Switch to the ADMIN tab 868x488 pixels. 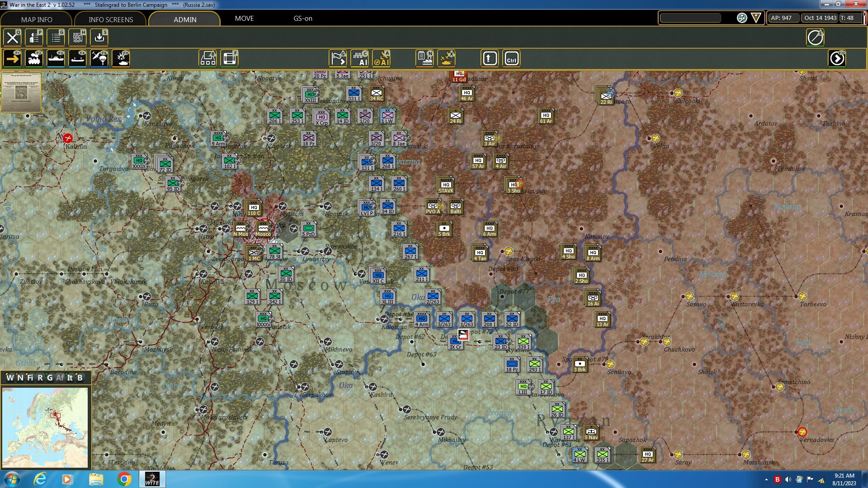[x=185, y=20]
